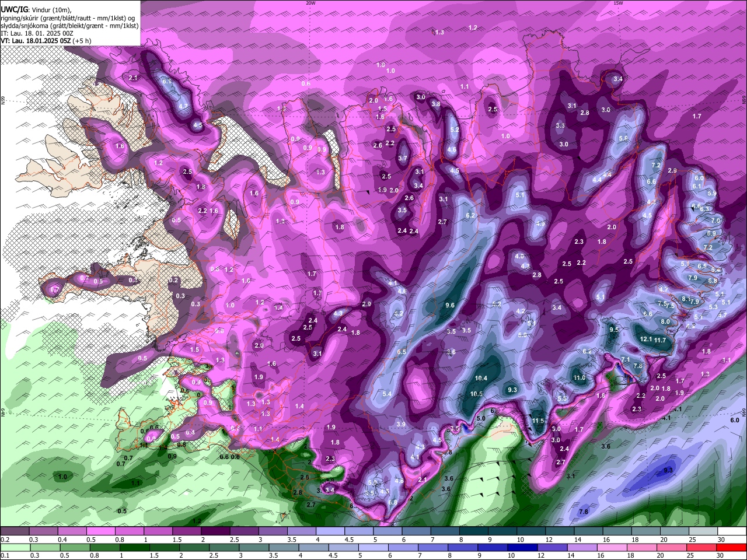Click the 'rigning/skúrir' legend description line
747x560 pixels.
(x=67, y=18)
